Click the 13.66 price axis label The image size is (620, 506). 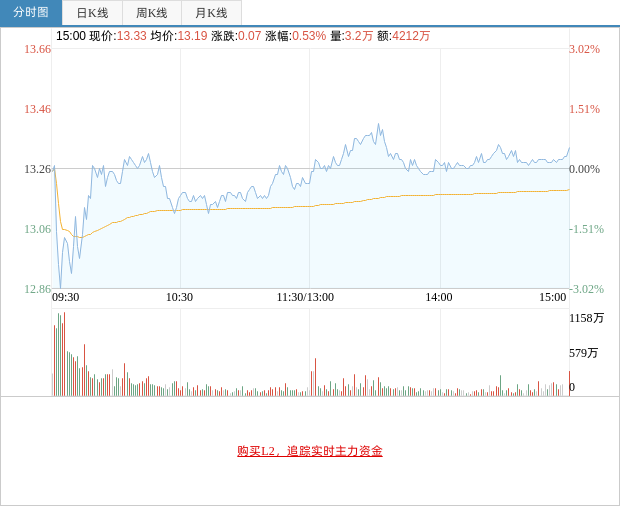click(37, 49)
